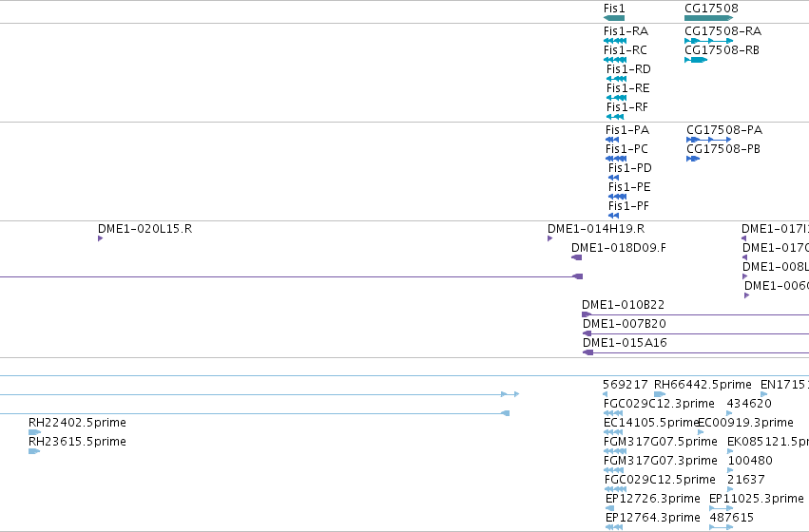809x532 pixels.
Task: Click the 487615 feature label
Action: pyautogui.click(x=732, y=518)
